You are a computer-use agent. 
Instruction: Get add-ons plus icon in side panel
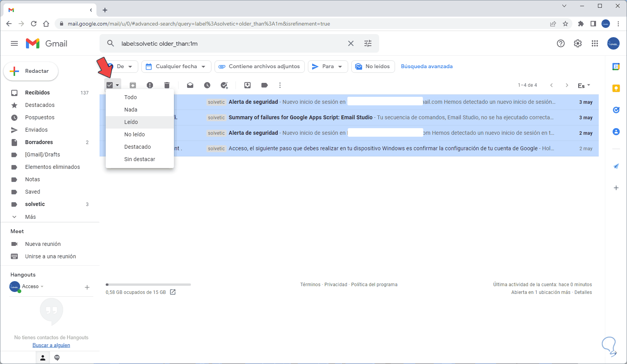tap(616, 188)
